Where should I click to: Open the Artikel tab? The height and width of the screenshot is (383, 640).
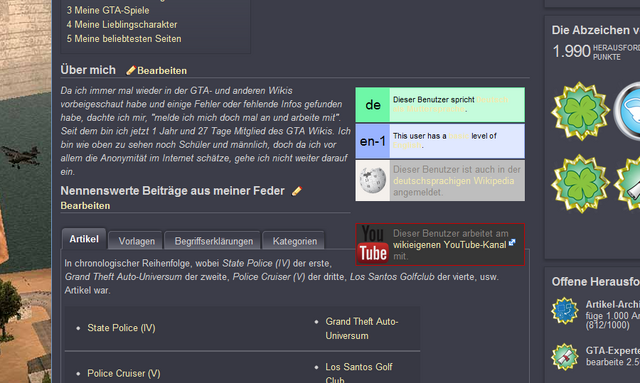pos(84,239)
